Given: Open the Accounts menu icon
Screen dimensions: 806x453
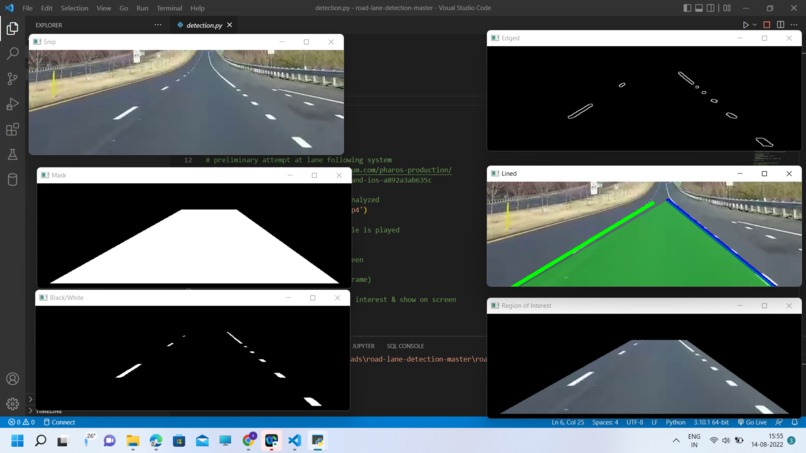Looking at the screenshot, I should coord(12,379).
